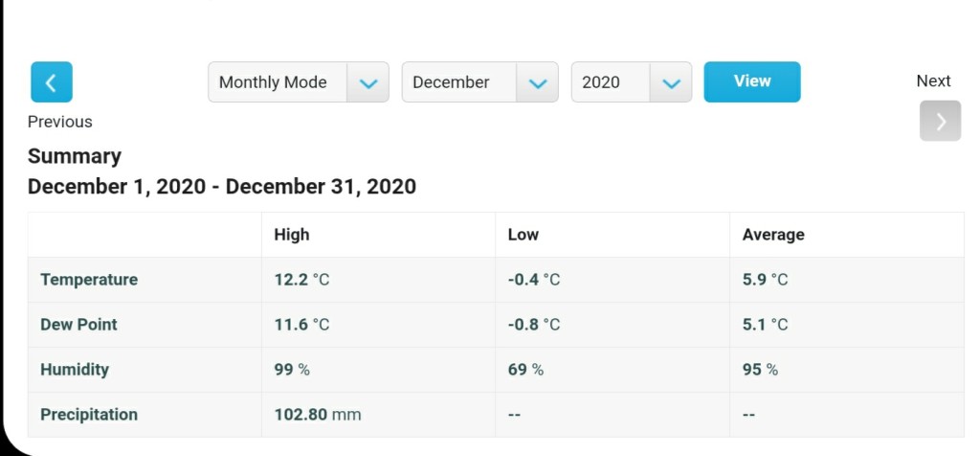
Task: Click the chevron beside December
Action: (x=538, y=82)
